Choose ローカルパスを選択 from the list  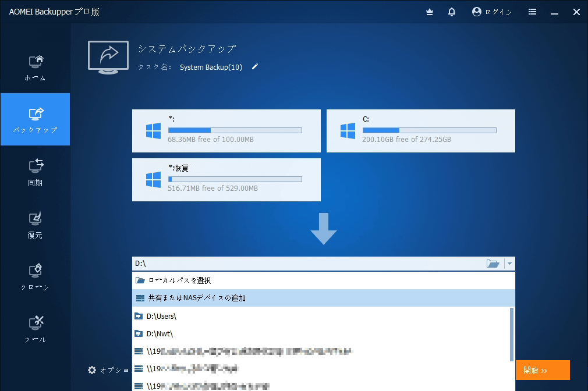(x=324, y=280)
